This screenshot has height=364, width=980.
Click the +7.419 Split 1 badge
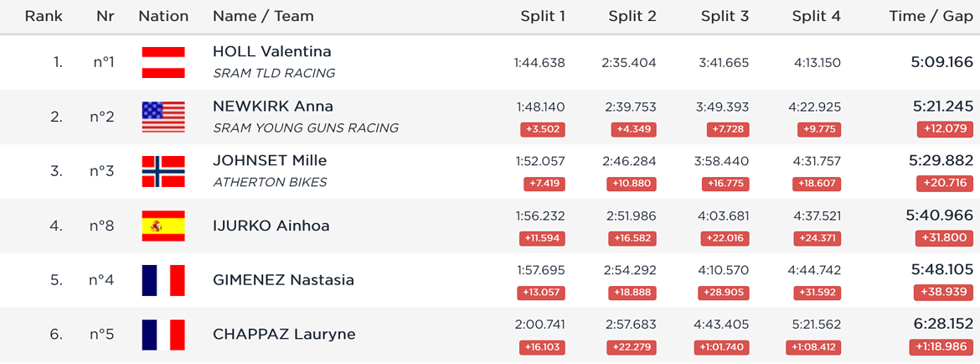coord(544,184)
